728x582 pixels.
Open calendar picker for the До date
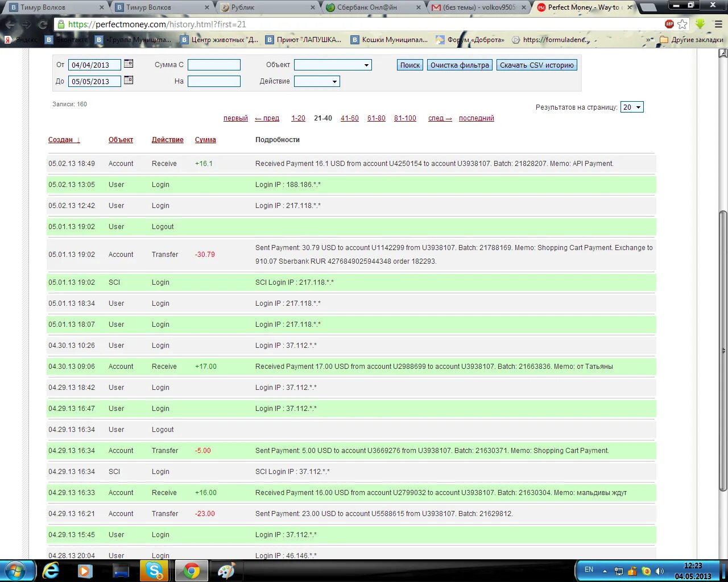tap(129, 80)
